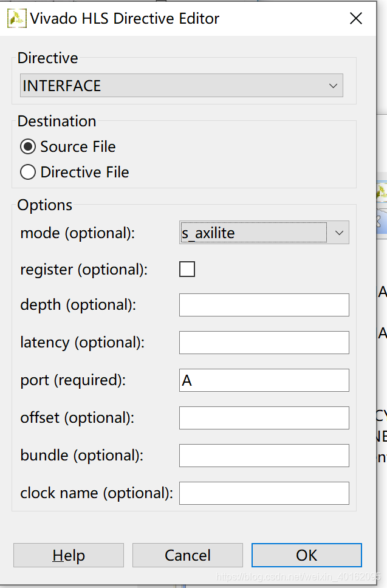Image resolution: width=387 pixels, height=588 pixels.
Task: Click the offset input field
Action: 264,418
